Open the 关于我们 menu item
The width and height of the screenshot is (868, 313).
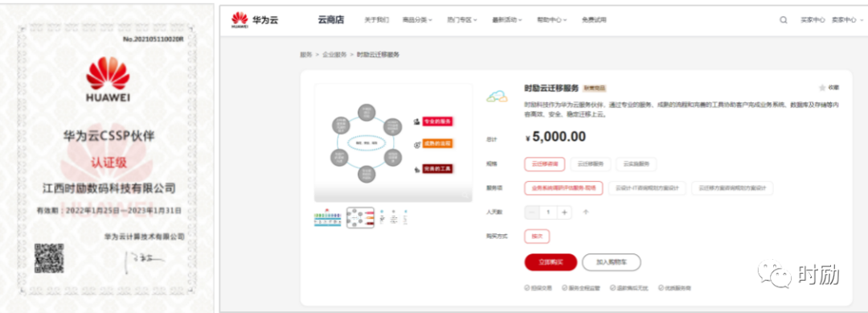(376, 20)
